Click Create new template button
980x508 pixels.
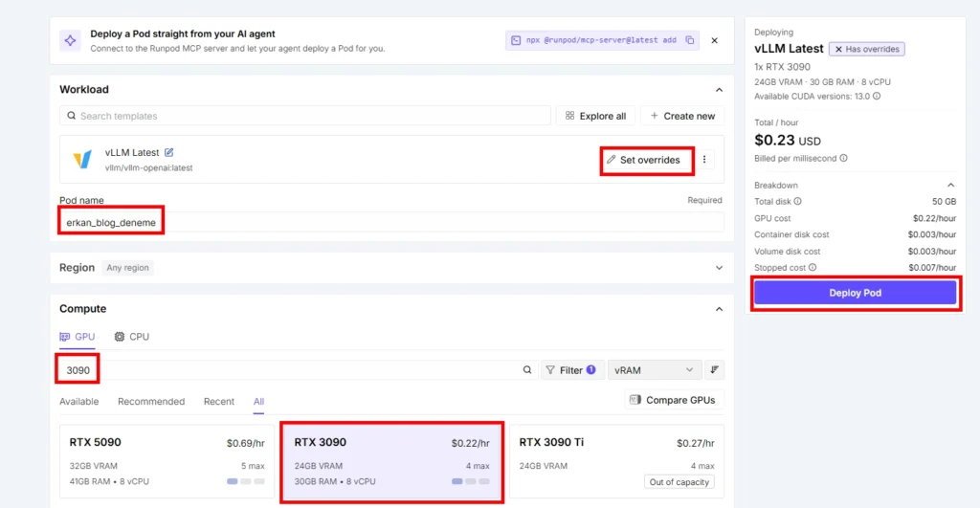tap(681, 116)
